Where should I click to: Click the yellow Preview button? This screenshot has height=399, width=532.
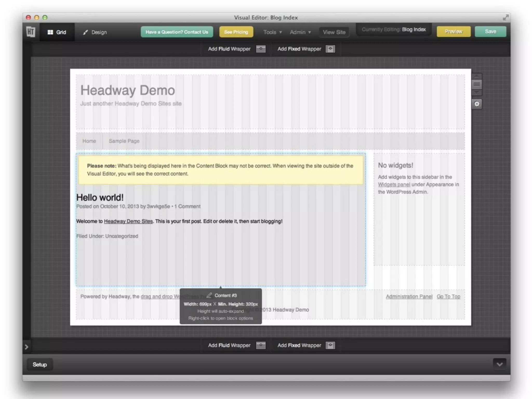click(x=453, y=31)
